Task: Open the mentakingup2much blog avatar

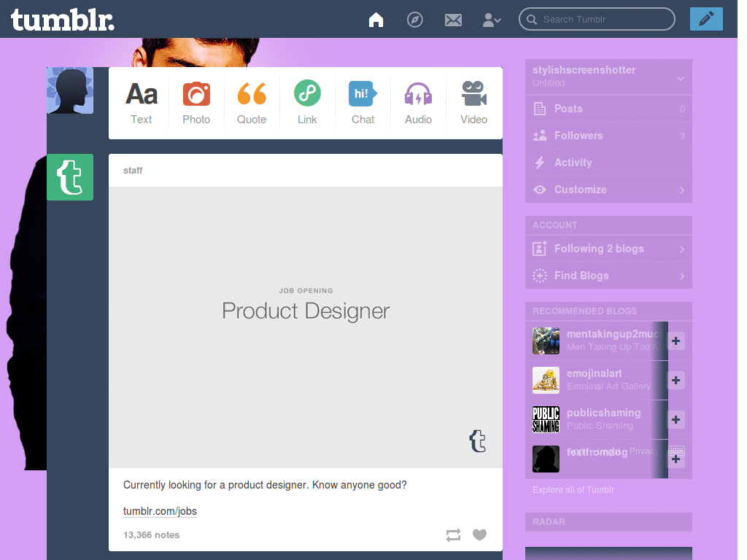Action: [x=546, y=341]
